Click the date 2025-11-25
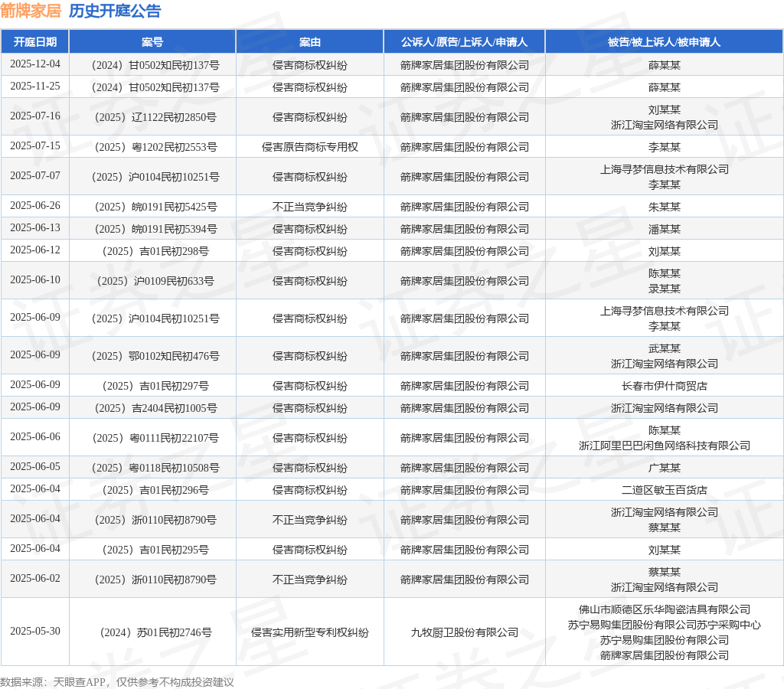Image resolution: width=784 pixels, height=689 pixels. coord(35,87)
